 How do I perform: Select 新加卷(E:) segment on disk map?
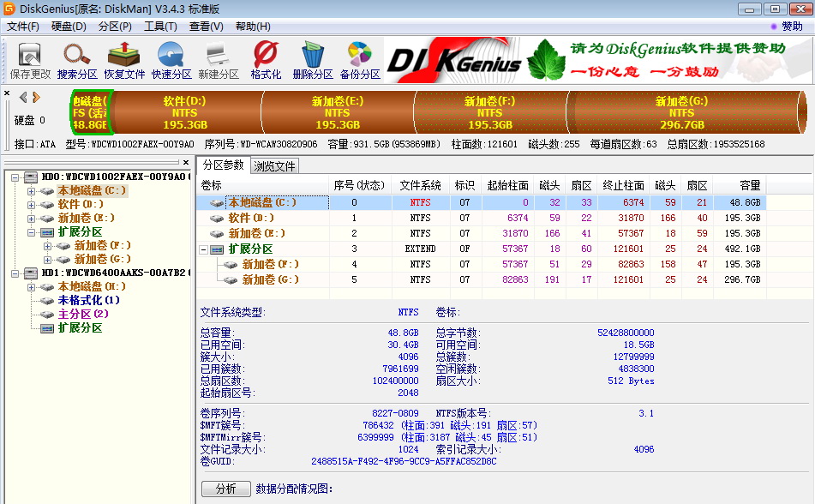click(x=338, y=113)
